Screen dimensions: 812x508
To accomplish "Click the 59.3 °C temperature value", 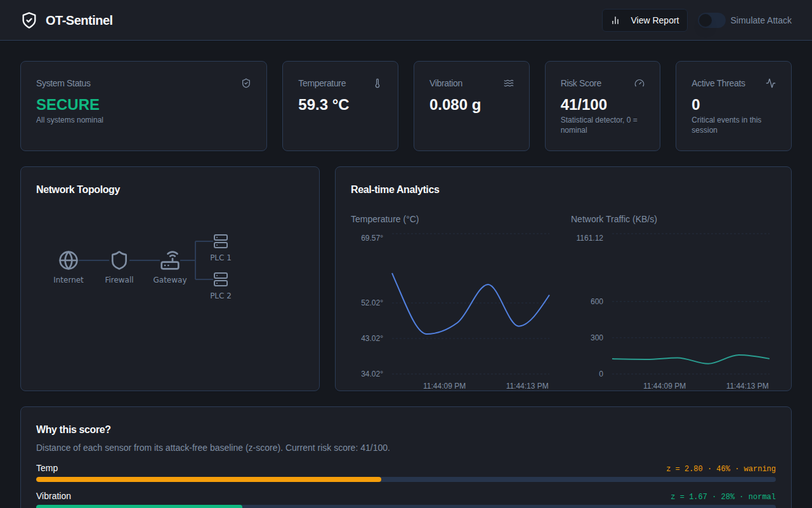I will coord(324,105).
